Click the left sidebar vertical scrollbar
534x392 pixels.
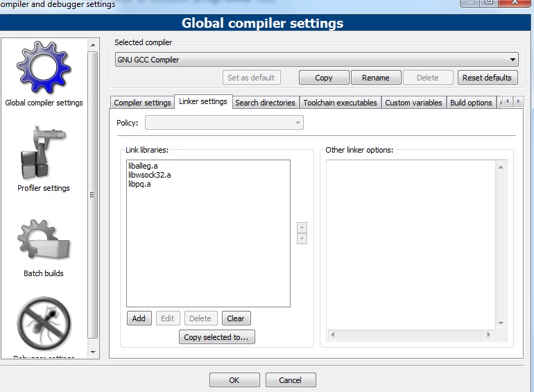(94, 194)
